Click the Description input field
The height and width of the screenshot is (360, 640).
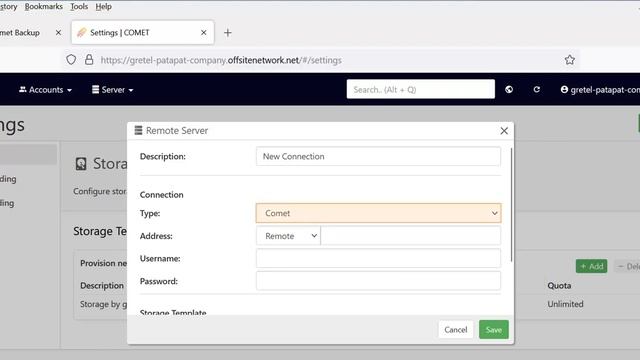[378, 156]
